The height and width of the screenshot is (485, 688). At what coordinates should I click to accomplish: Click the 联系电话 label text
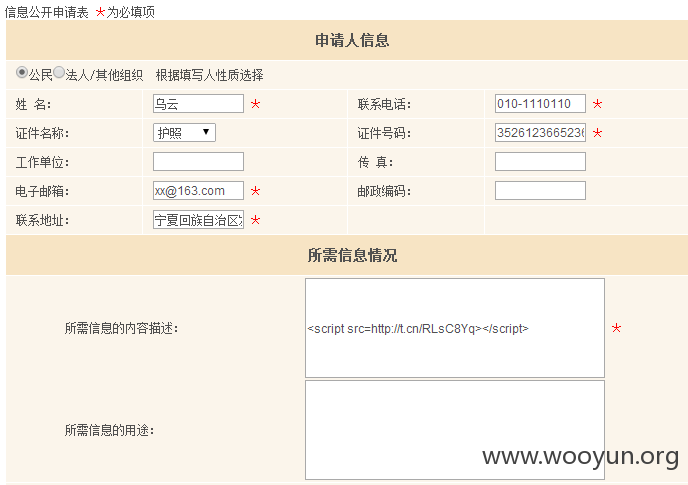click(x=384, y=104)
